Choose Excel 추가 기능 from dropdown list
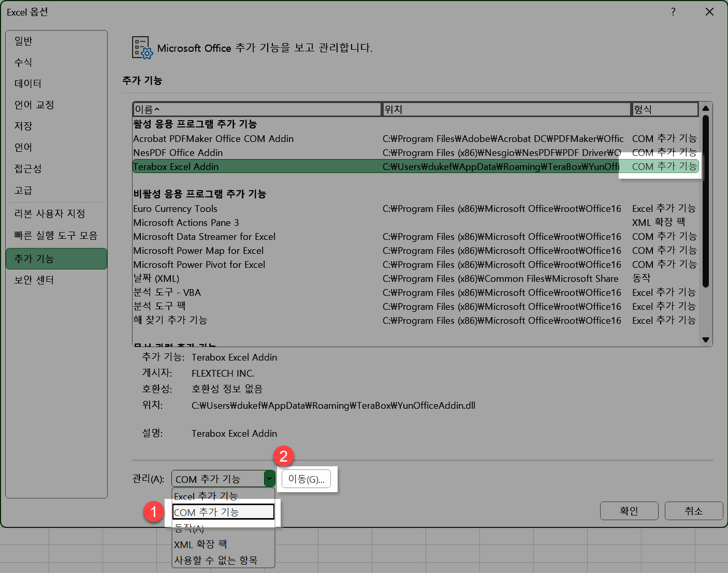728x573 pixels. [223, 496]
